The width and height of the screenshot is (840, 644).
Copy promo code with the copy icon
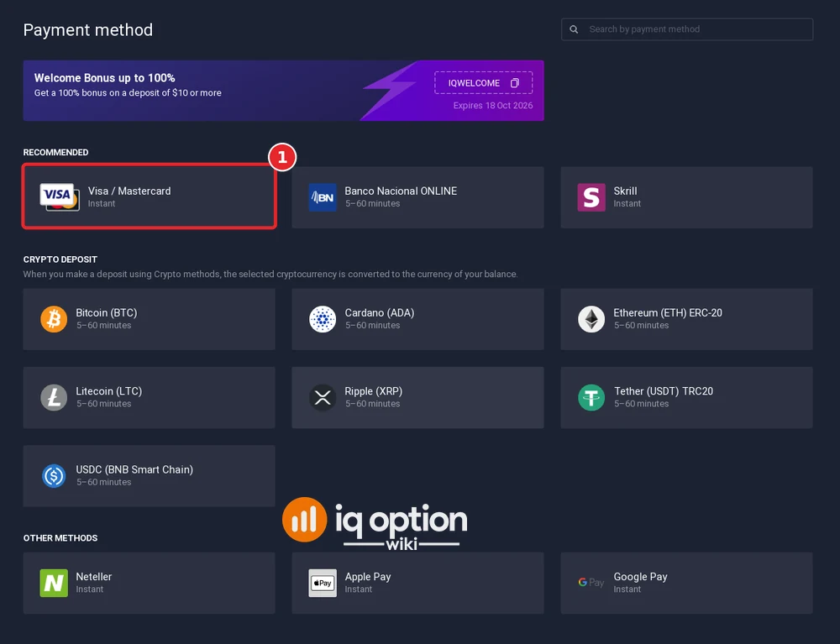tap(515, 83)
